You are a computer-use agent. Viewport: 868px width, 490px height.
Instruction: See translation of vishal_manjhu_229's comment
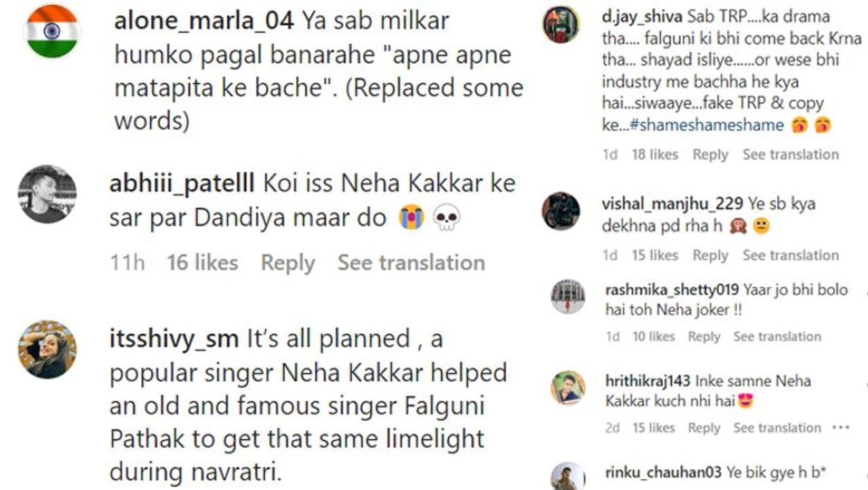(790, 256)
